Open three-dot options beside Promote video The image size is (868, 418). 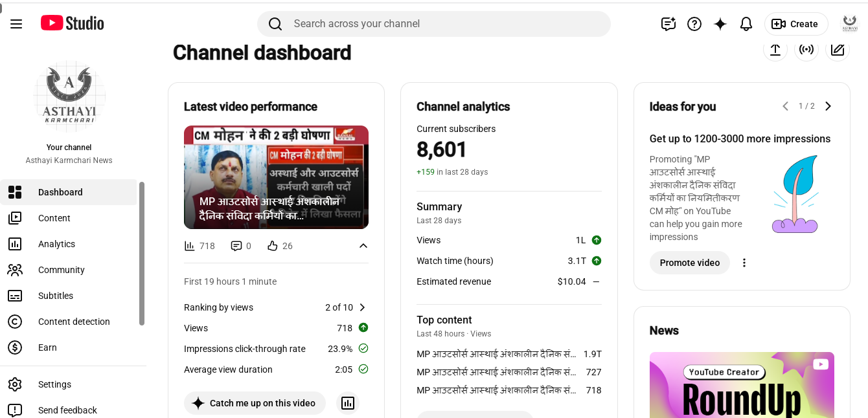(x=744, y=263)
